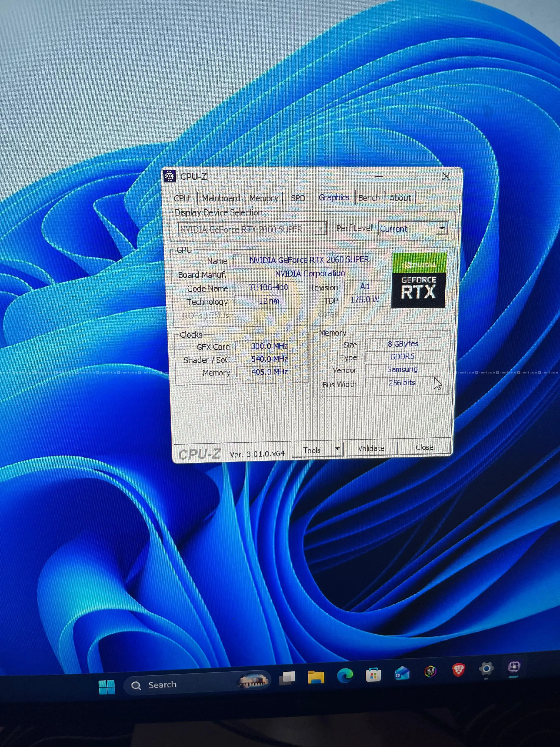Open the SPD tab
Screen dimensions: 560x747
pyautogui.click(x=298, y=198)
